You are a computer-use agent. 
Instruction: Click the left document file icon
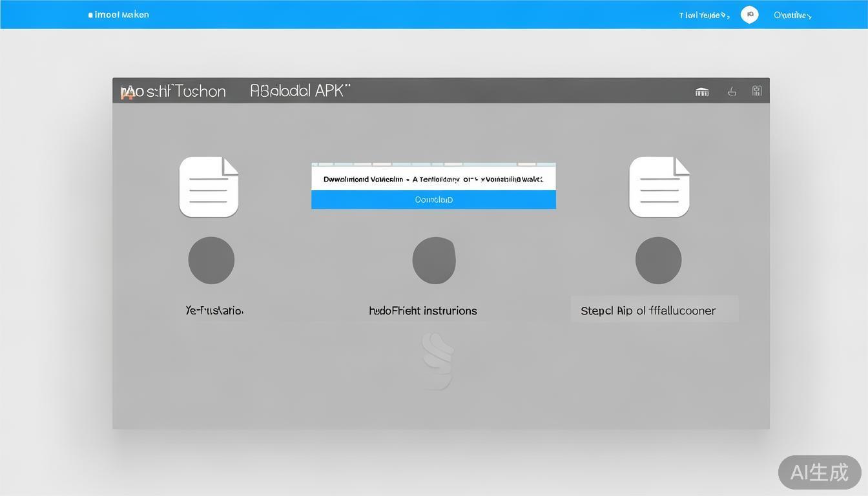[x=209, y=187]
